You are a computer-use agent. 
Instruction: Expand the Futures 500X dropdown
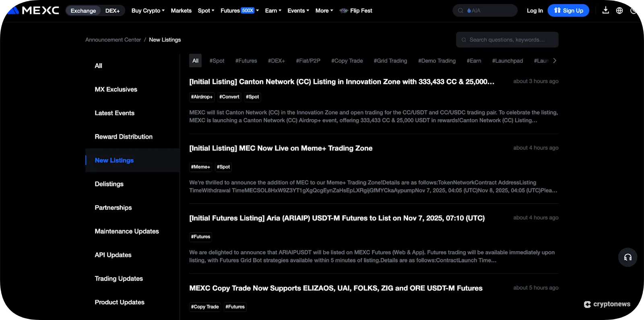(x=239, y=10)
